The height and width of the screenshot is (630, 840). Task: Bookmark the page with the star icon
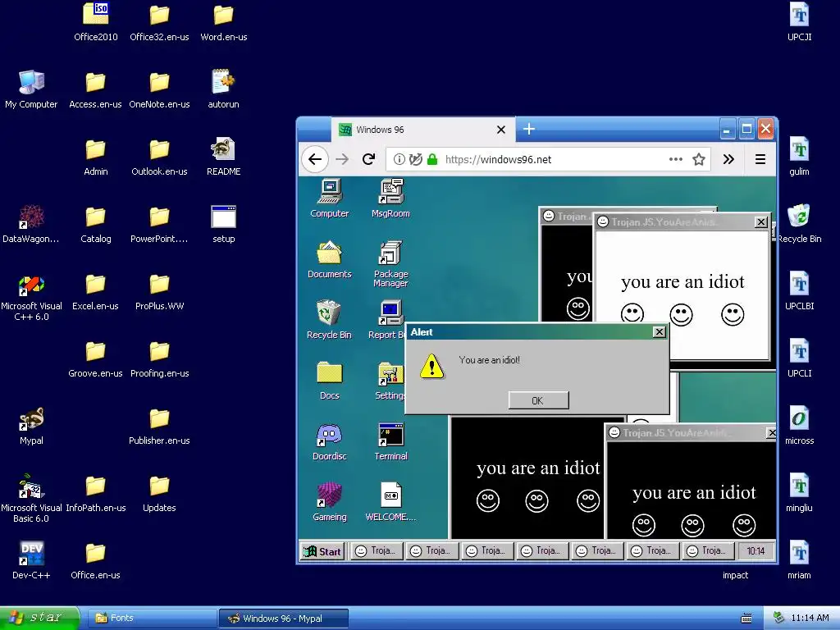(699, 159)
